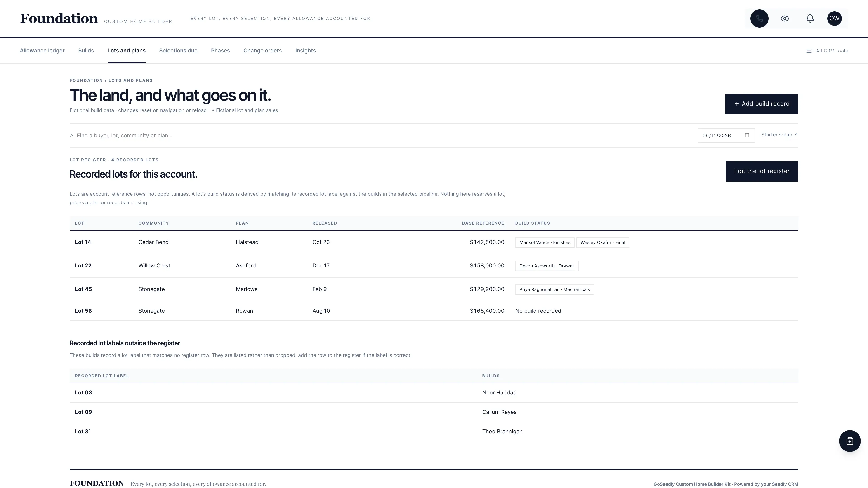Select the Lot 58 row label
Image resolution: width=868 pixels, height=488 pixels.
coord(83,311)
